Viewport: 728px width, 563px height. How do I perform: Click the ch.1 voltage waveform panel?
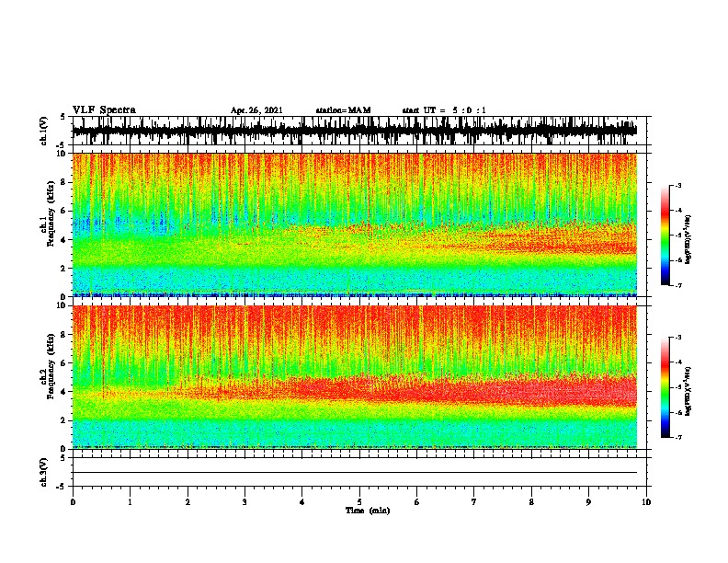click(x=359, y=131)
